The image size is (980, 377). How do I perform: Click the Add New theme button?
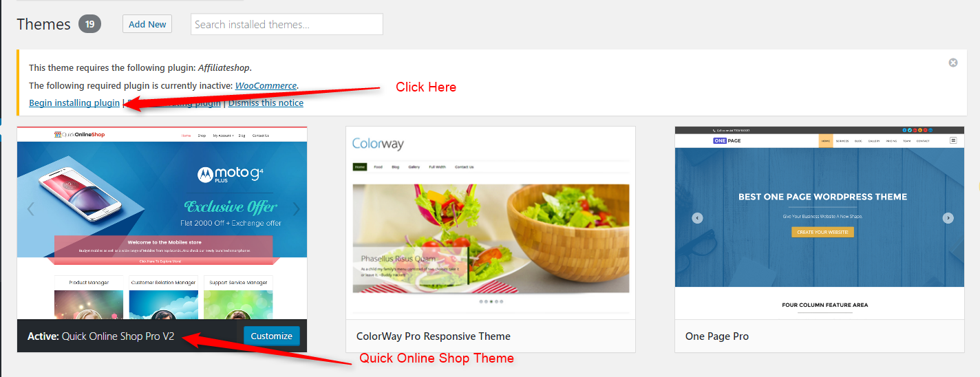147,24
